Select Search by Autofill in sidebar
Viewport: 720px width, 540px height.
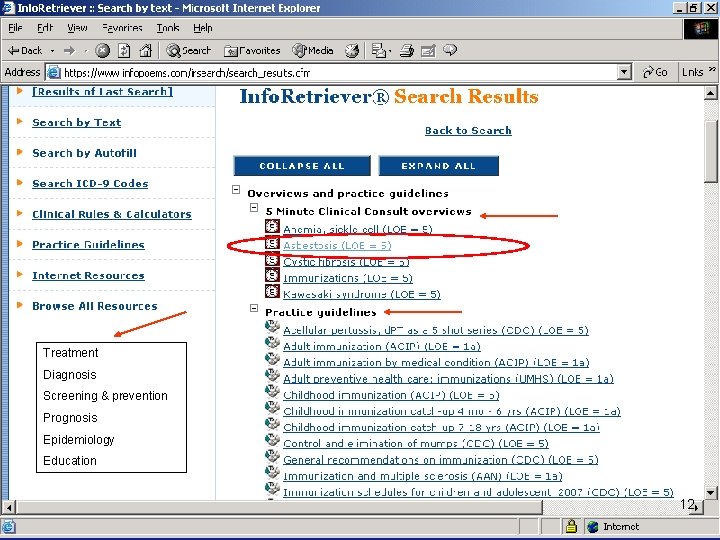point(84,153)
